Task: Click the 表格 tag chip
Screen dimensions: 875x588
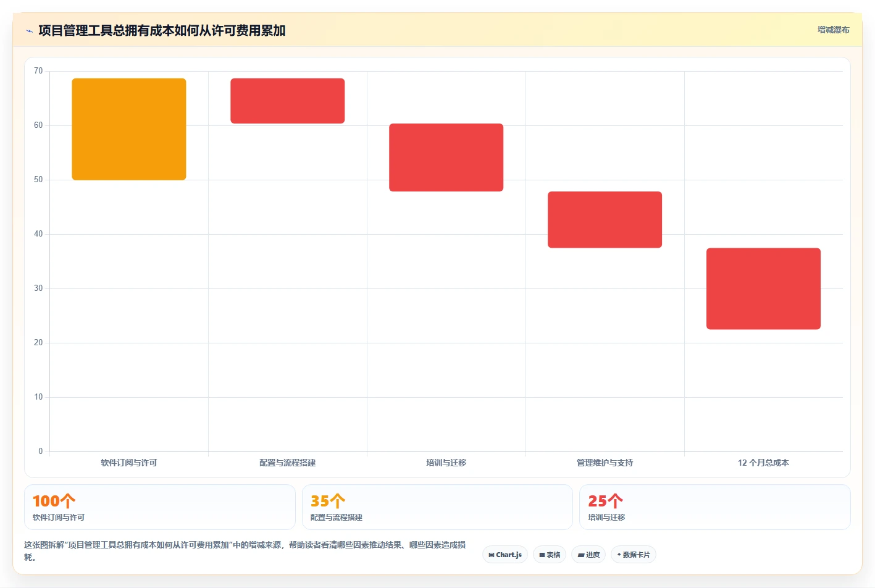Action: [x=550, y=555]
